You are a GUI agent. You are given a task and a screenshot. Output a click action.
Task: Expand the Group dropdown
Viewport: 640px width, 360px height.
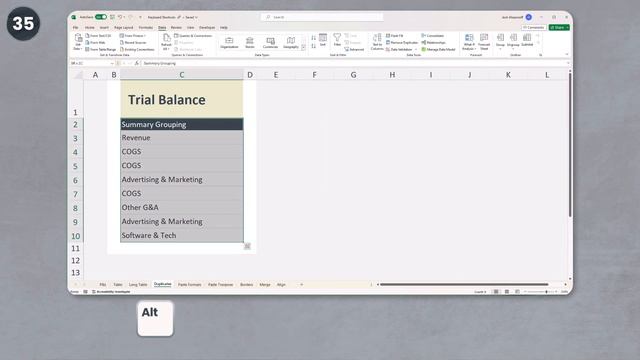(x=500, y=49)
